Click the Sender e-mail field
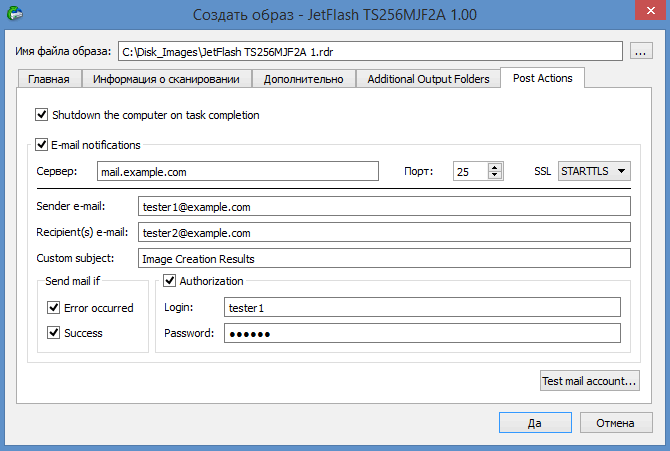670x451 pixels. coord(384,206)
